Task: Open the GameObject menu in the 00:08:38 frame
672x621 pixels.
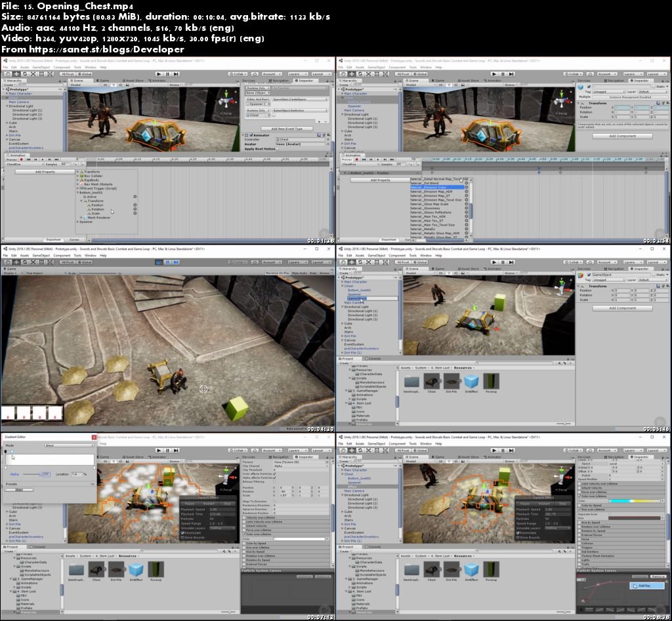Action: point(377,444)
